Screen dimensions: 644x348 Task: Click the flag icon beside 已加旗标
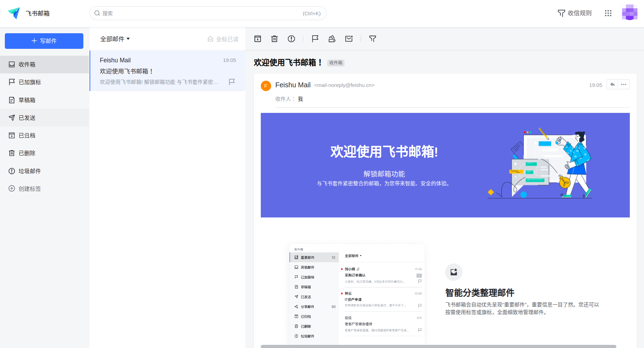point(12,82)
